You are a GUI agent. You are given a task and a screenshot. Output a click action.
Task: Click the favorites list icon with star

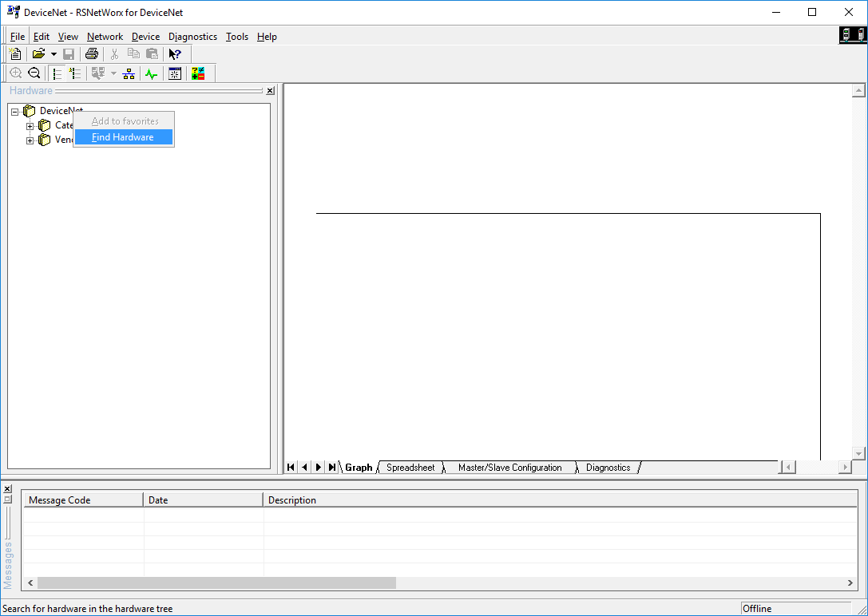click(75, 73)
